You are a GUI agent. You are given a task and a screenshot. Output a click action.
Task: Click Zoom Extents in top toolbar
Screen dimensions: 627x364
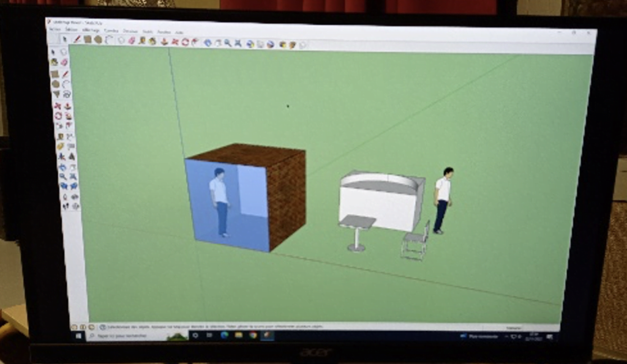tap(238, 43)
